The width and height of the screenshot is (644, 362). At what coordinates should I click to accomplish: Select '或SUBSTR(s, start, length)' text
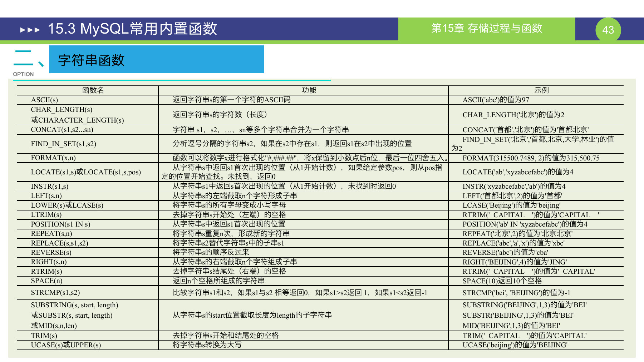coord(72,315)
